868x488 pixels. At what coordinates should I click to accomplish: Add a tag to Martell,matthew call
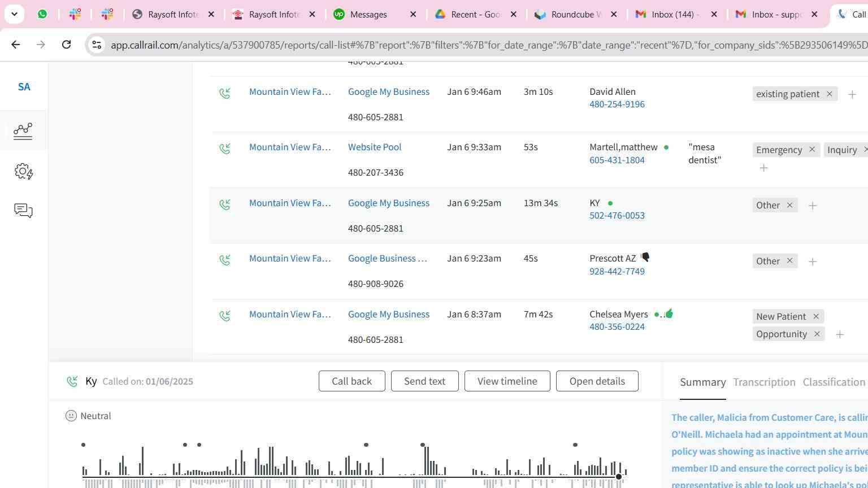(763, 168)
